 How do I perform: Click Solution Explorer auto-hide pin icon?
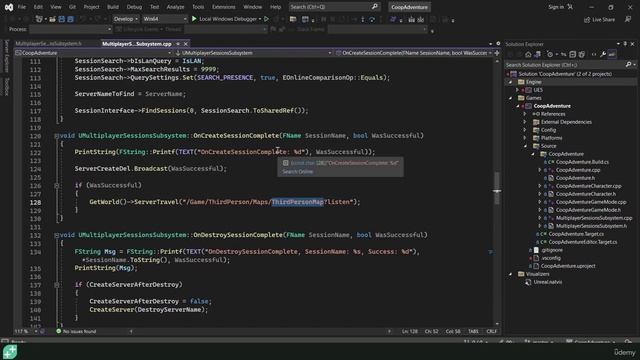click(625, 44)
